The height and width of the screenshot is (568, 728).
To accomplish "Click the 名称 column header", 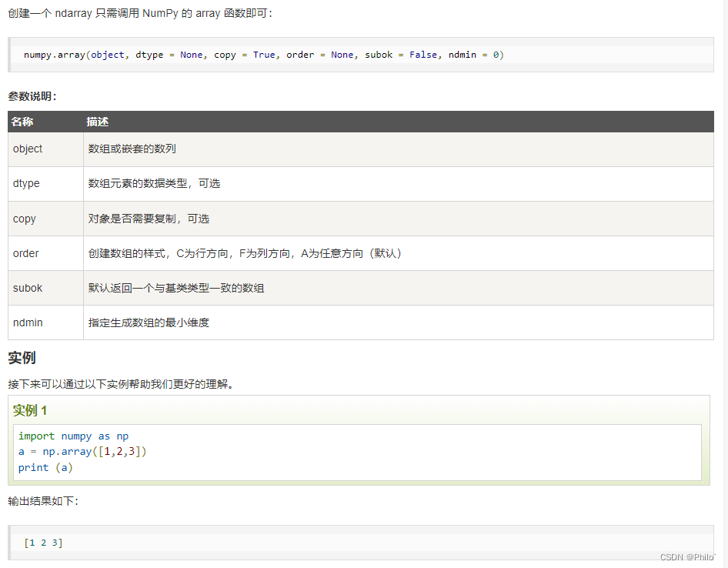I will coord(22,122).
